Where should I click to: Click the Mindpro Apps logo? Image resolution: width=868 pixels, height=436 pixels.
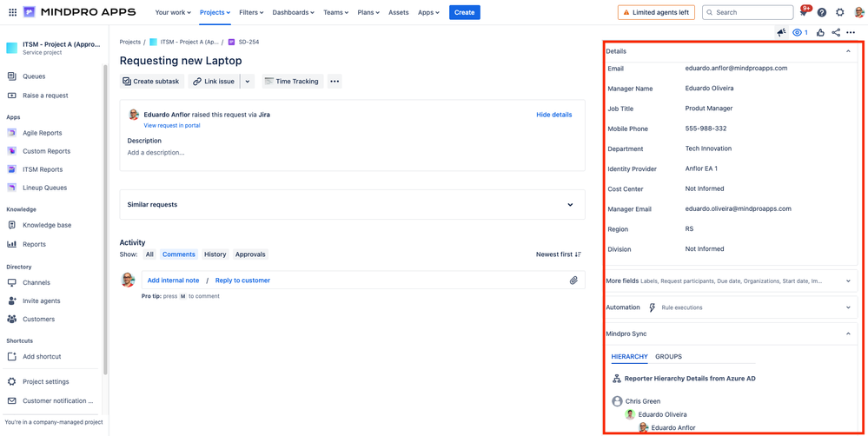[x=79, y=12]
